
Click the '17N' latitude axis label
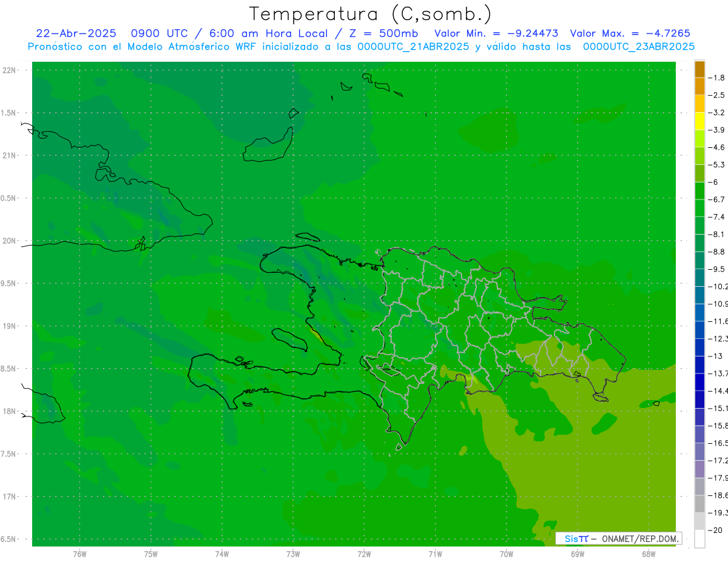pyautogui.click(x=9, y=497)
